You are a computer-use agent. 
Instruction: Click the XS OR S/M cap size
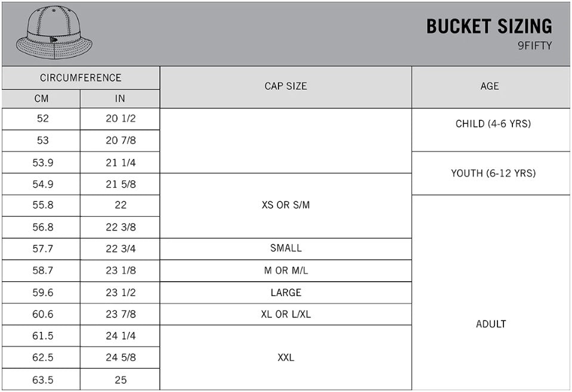click(286, 206)
